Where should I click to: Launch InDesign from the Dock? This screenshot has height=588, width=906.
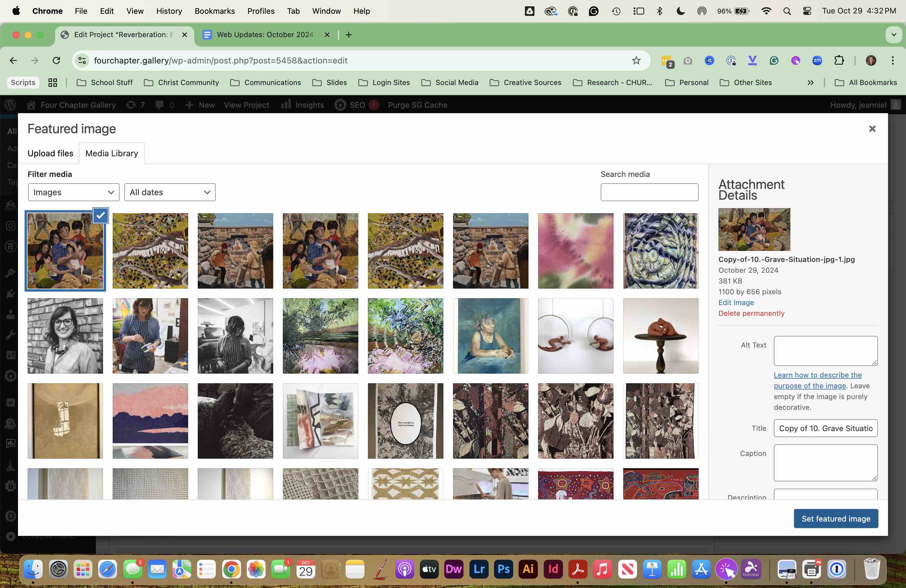[553, 569]
